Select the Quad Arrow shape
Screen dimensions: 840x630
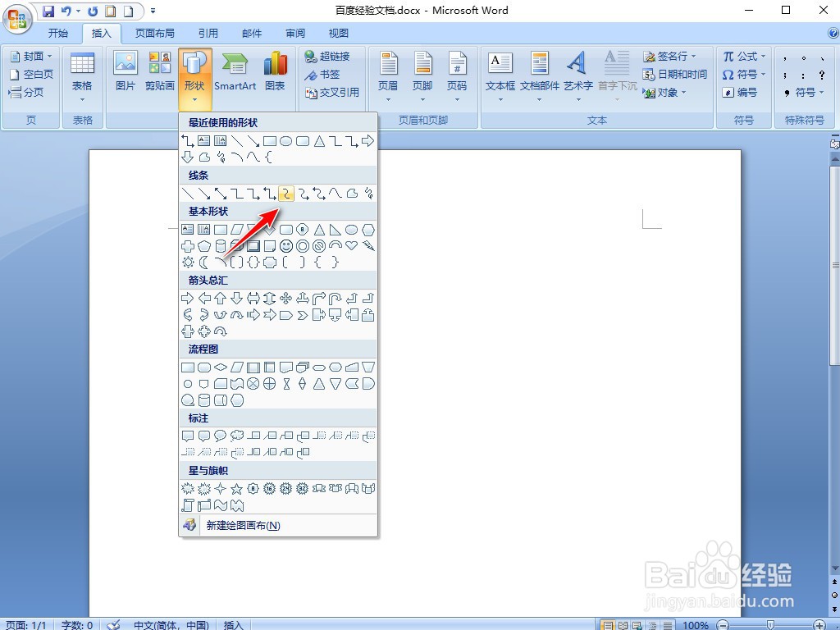point(286,299)
